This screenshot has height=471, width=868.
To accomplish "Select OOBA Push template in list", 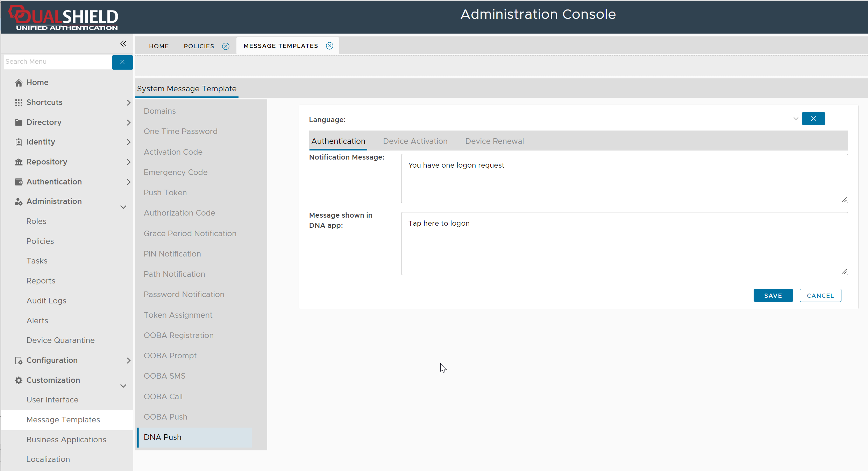I will click(165, 417).
